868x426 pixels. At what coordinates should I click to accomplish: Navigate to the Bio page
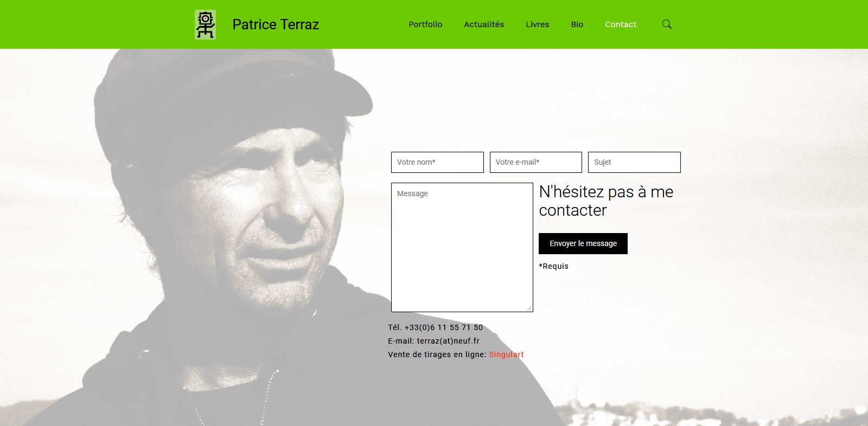(x=577, y=24)
